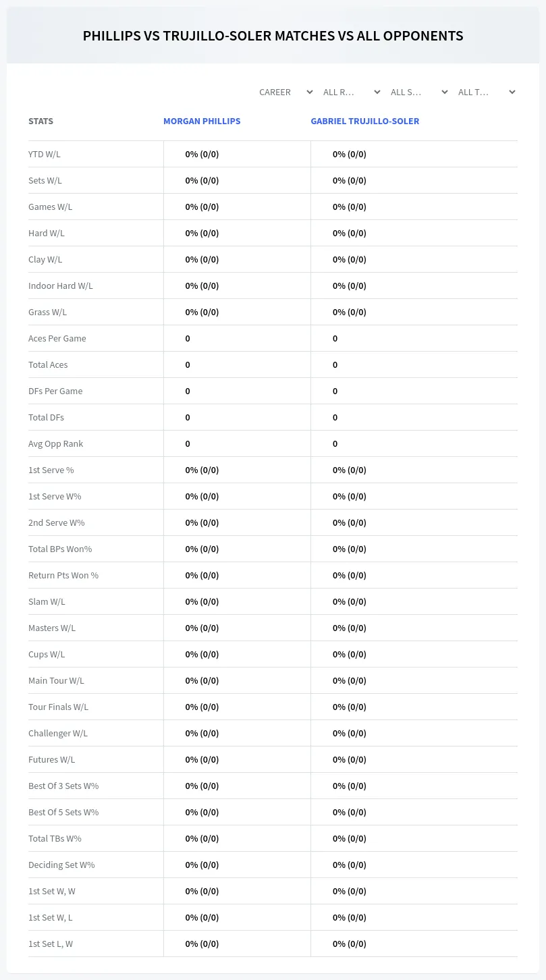This screenshot has width=546, height=980.
Task: Open the CAREER period dropdown
Action: [285, 92]
